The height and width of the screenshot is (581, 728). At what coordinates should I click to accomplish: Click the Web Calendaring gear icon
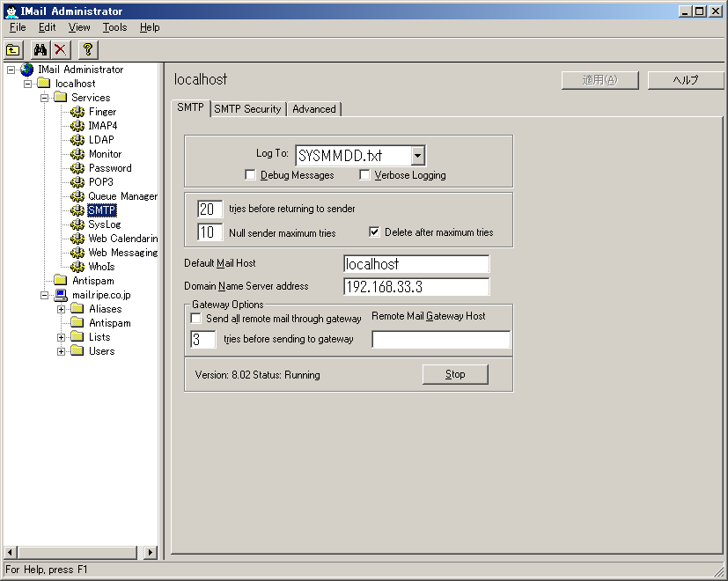click(77, 239)
